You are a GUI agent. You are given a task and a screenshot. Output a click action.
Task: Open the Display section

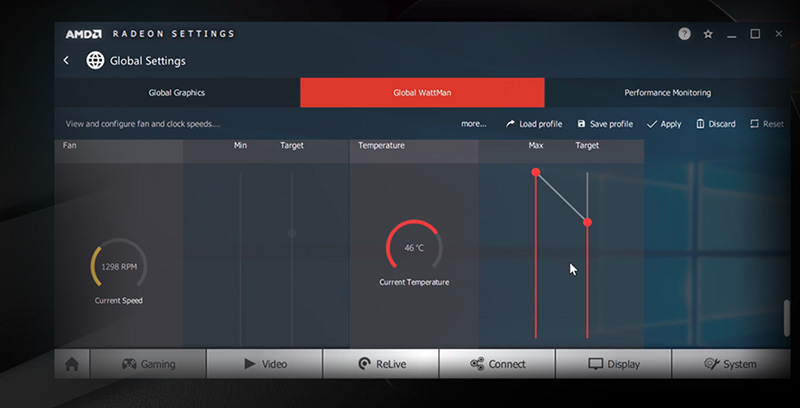click(613, 364)
